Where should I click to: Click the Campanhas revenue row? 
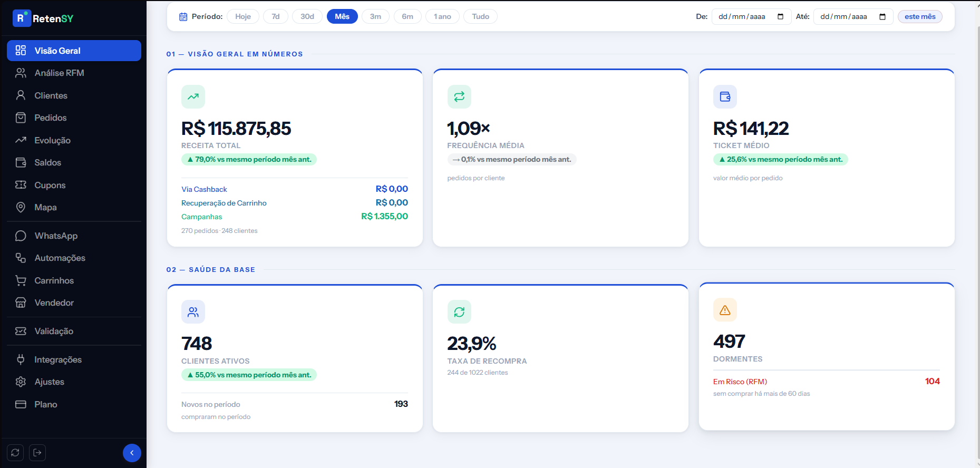(x=295, y=217)
